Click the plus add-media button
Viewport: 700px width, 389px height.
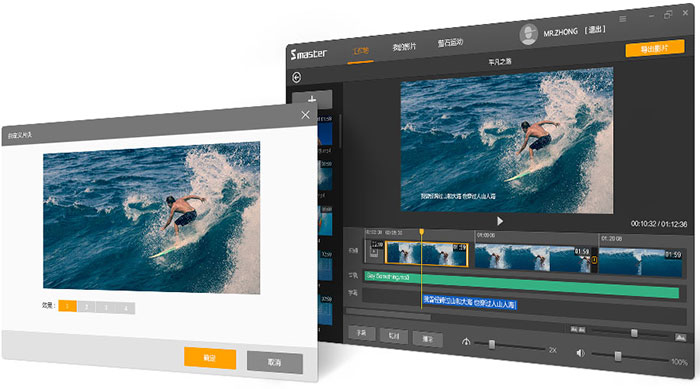pos(312,99)
